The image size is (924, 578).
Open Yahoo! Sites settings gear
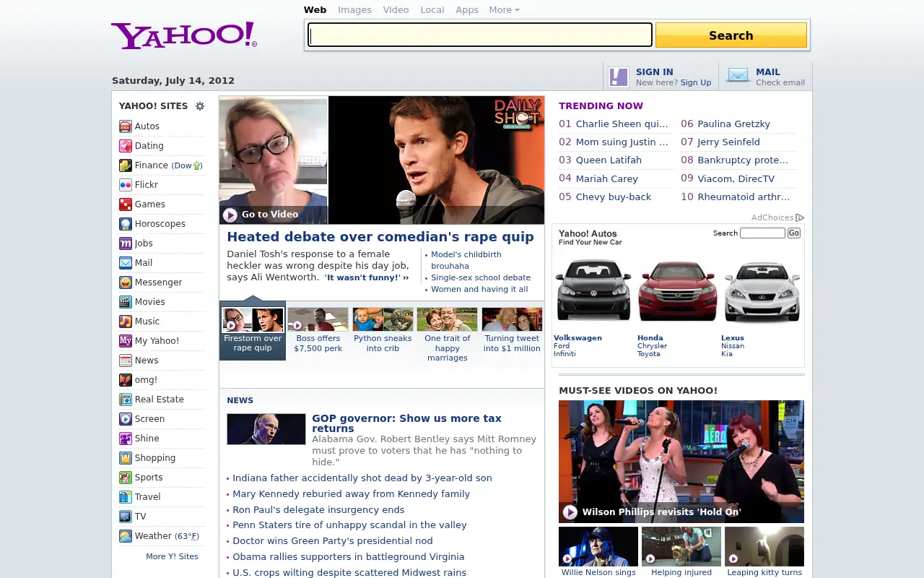point(200,106)
